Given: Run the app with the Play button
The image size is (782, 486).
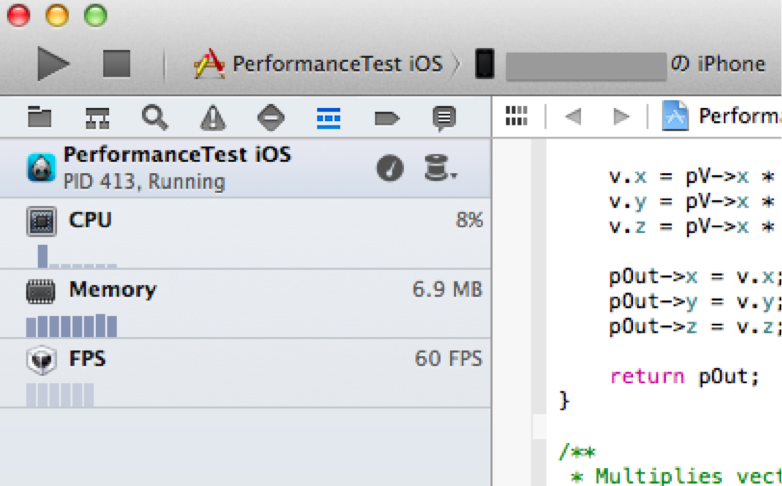Looking at the screenshot, I should click(53, 64).
